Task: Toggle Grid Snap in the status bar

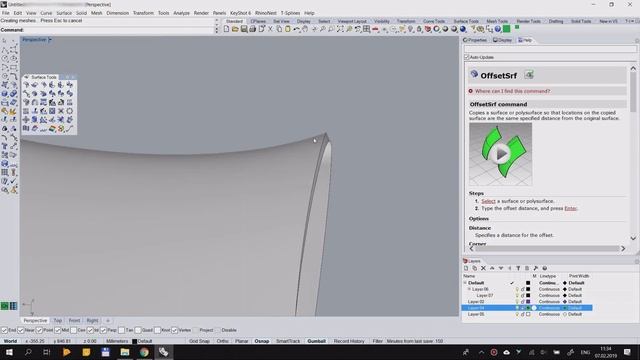Action: tap(199, 341)
